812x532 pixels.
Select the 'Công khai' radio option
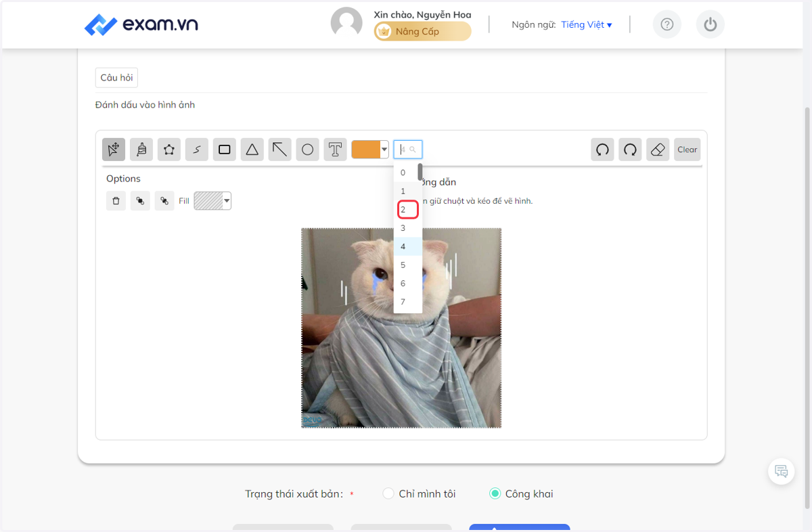point(495,493)
